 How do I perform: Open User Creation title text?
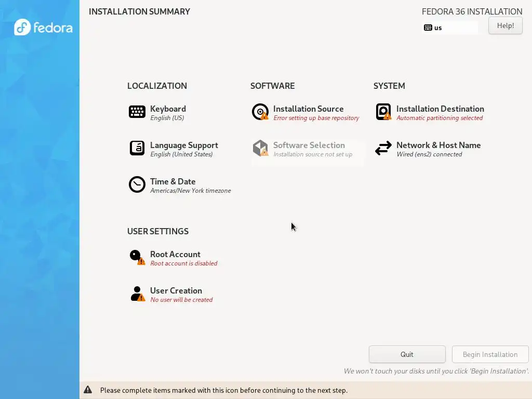(x=176, y=291)
